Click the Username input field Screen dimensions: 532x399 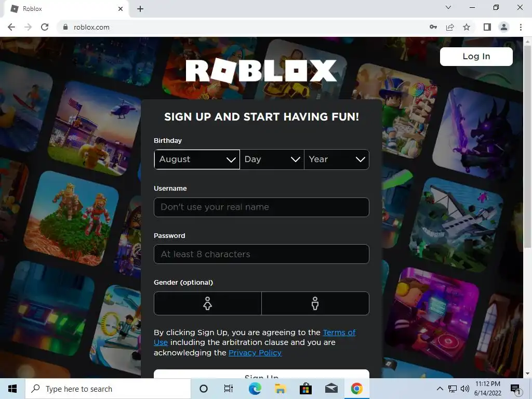pyautogui.click(x=261, y=207)
